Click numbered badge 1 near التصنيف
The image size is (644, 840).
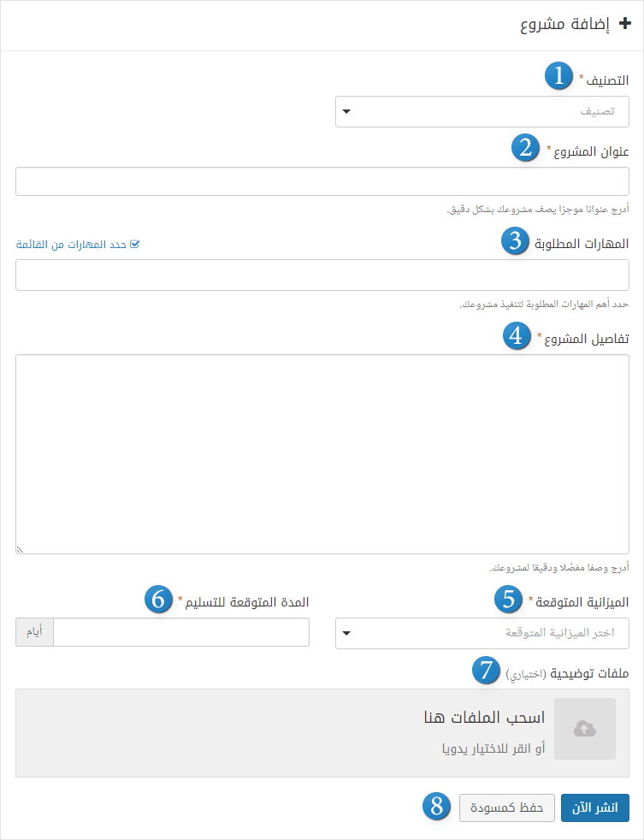coord(558,75)
